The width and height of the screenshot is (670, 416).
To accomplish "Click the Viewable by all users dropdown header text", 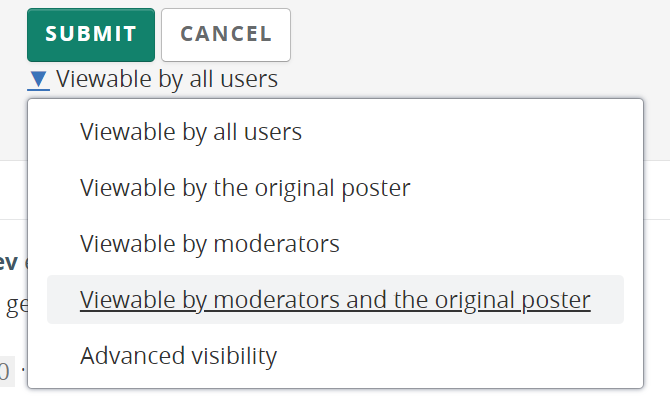I will (167, 79).
